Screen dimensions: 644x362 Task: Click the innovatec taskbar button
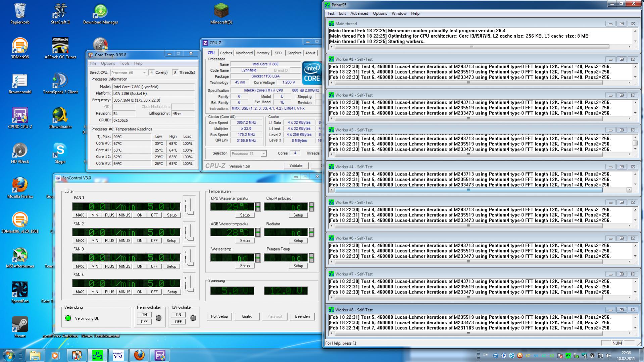(118, 355)
